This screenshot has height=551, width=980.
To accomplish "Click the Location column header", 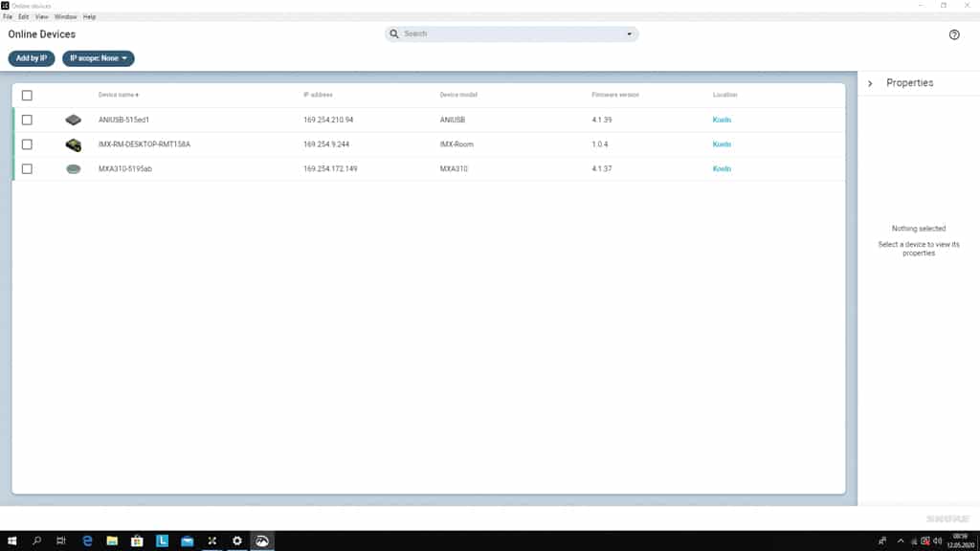I will [725, 95].
